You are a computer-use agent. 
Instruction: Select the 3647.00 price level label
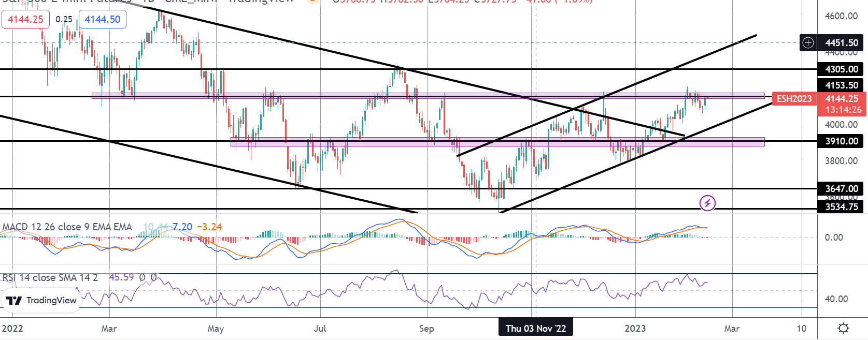(841, 188)
